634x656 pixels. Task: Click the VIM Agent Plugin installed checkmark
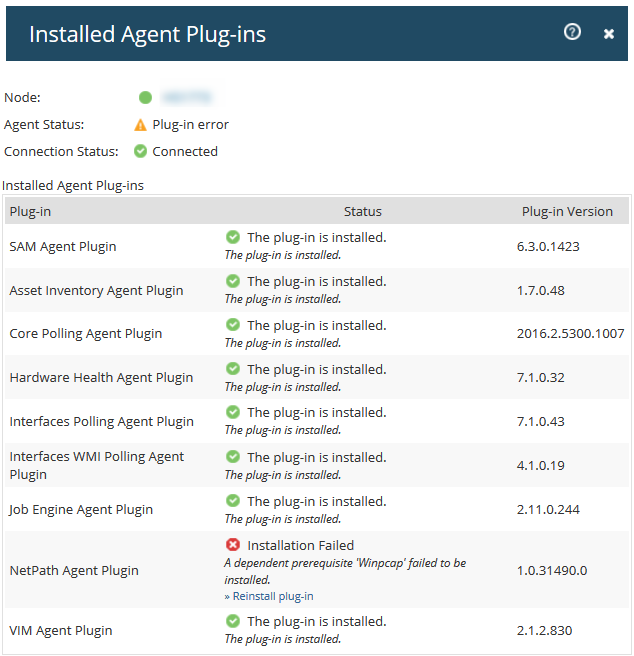click(x=233, y=621)
